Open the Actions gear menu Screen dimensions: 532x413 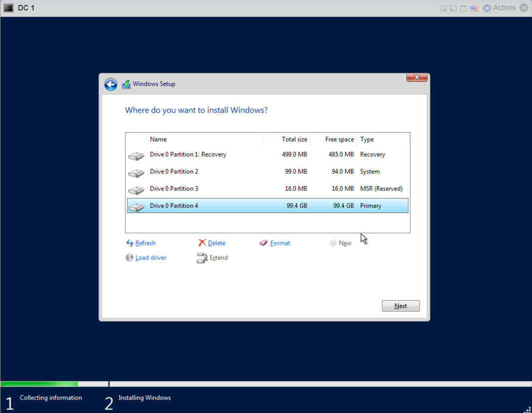499,8
